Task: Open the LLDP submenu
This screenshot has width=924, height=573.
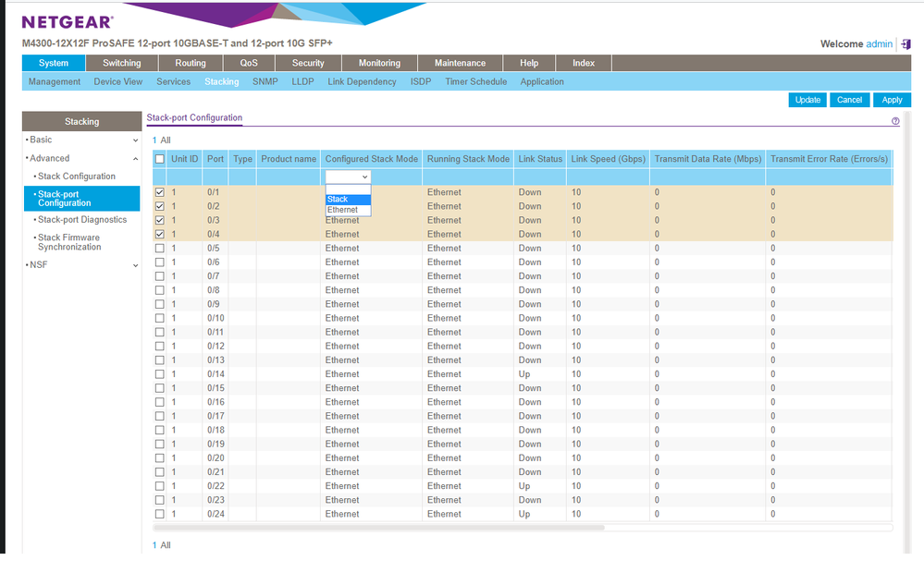Action: pos(302,82)
